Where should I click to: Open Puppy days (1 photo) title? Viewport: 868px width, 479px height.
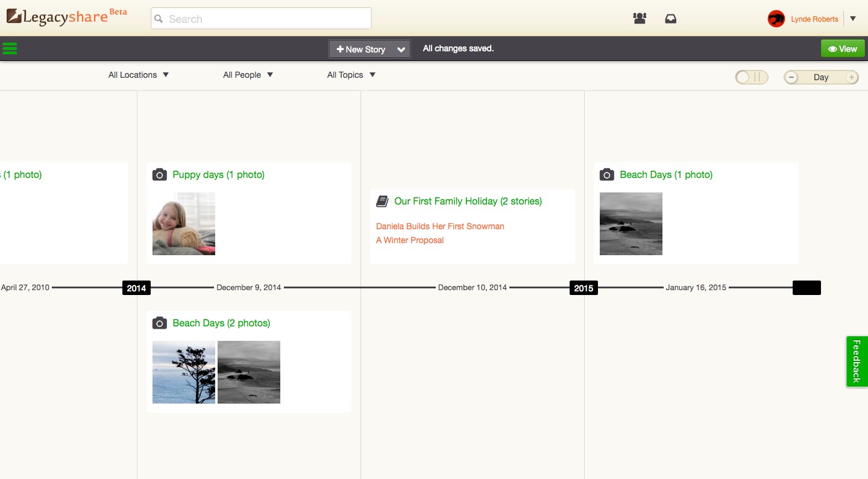coord(219,175)
